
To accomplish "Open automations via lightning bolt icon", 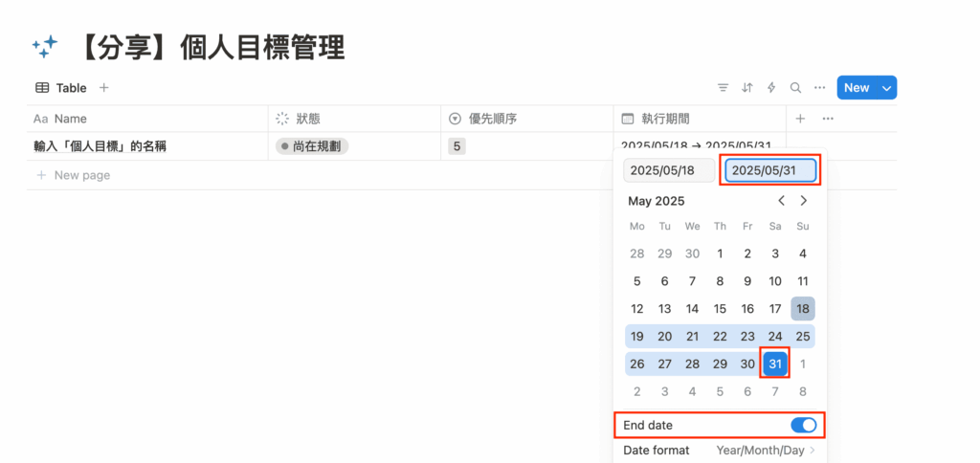I will click(771, 88).
